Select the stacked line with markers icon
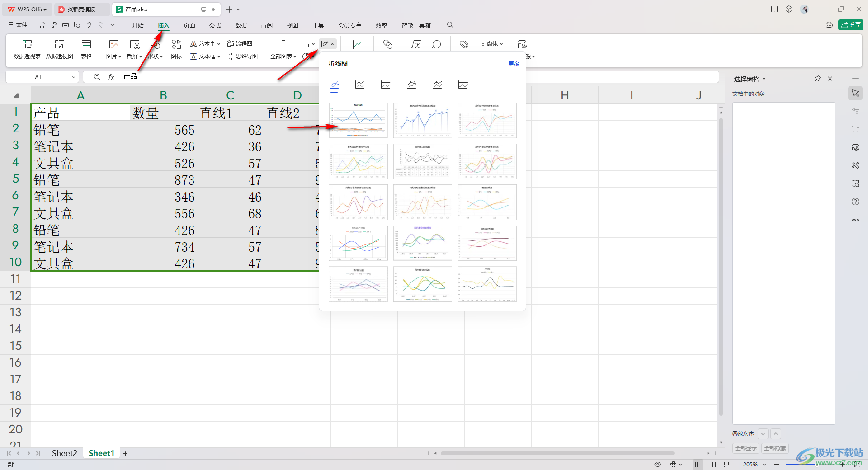 [x=437, y=85]
